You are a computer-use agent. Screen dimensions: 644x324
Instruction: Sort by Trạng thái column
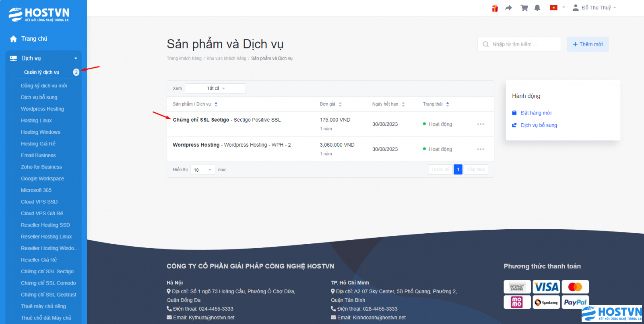(x=436, y=104)
